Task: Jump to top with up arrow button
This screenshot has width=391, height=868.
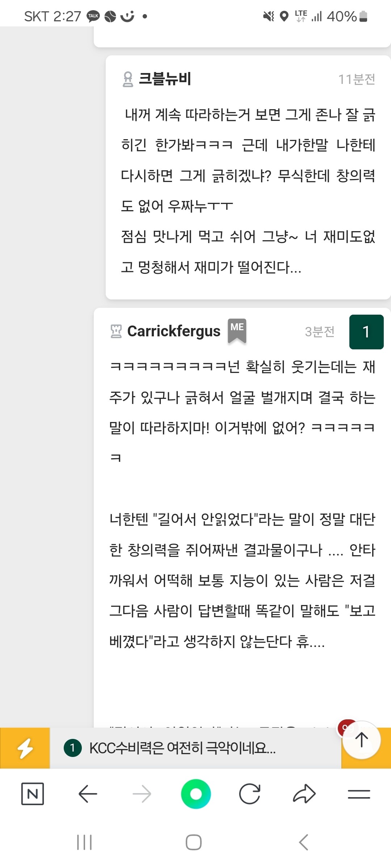Action: (361, 740)
